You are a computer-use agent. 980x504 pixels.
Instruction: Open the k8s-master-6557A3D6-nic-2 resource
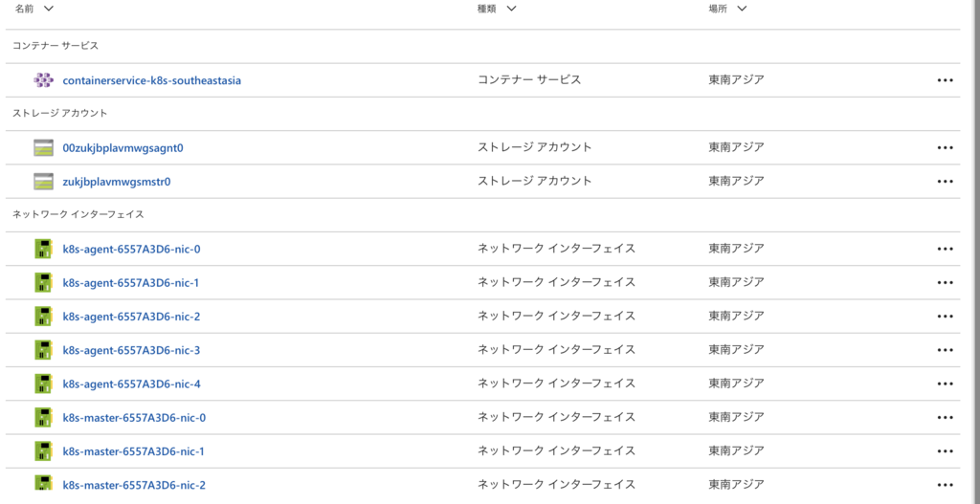pos(134,485)
